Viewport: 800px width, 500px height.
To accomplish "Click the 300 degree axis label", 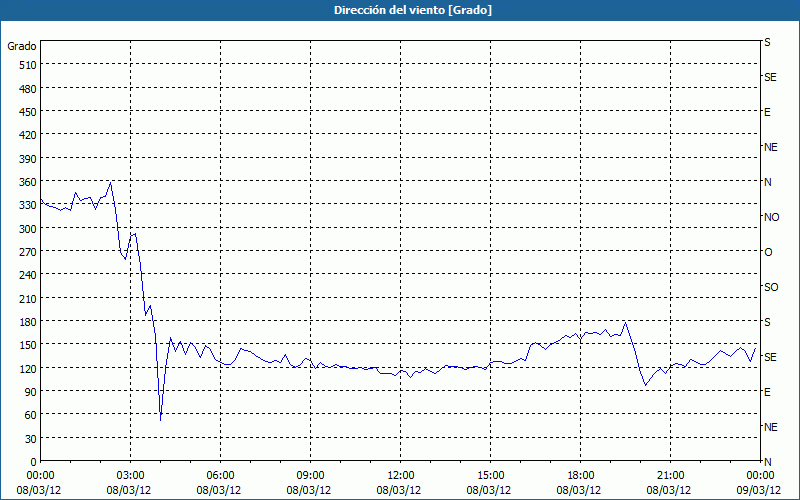I will (28, 229).
